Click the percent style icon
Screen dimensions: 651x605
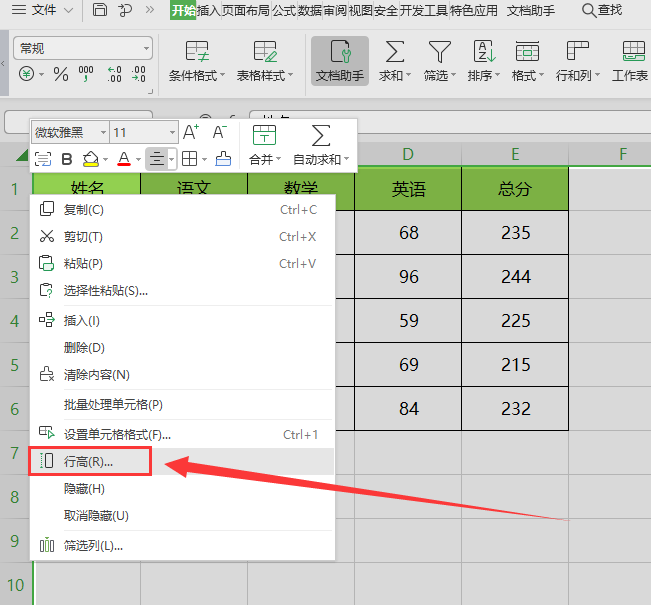coord(60,74)
